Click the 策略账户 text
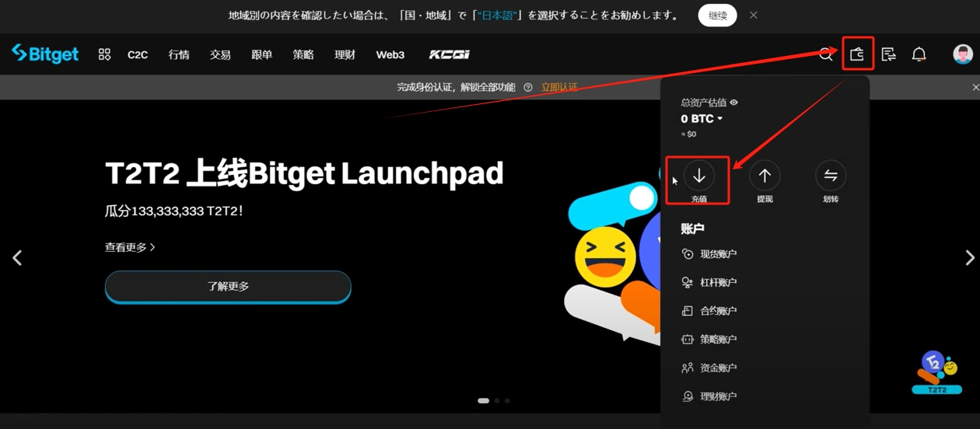The height and width of the screenshot is (429, 980). point(718,340)
